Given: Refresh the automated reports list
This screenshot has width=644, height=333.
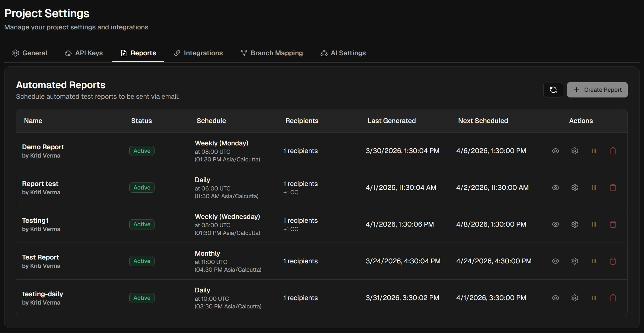Looking at the screenshot, I should pyautogui.click(x=553, y=89).
